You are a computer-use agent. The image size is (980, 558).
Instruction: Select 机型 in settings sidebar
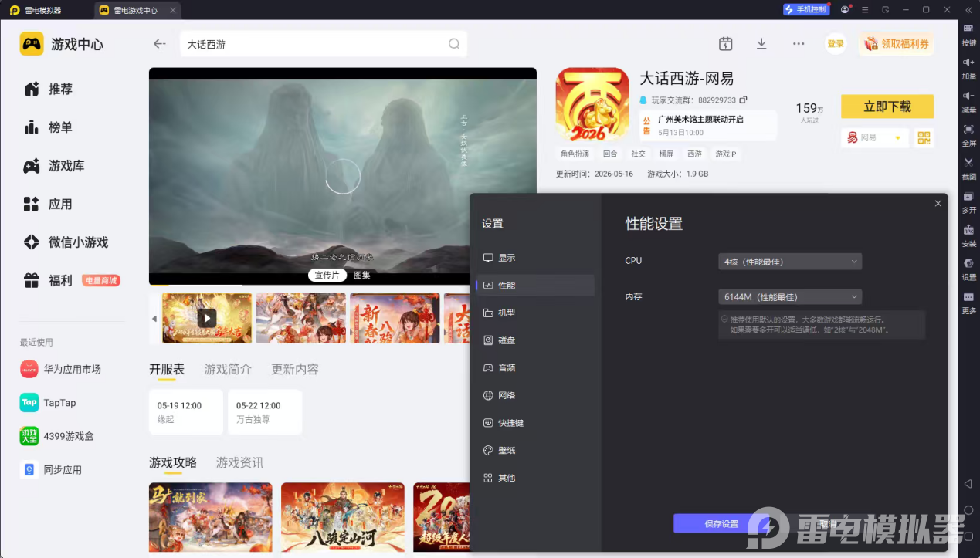[x=535, y=313]
